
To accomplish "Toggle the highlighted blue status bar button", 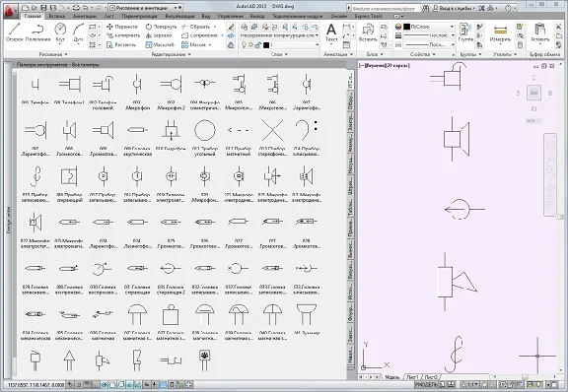I will click(x=164, y=384).
